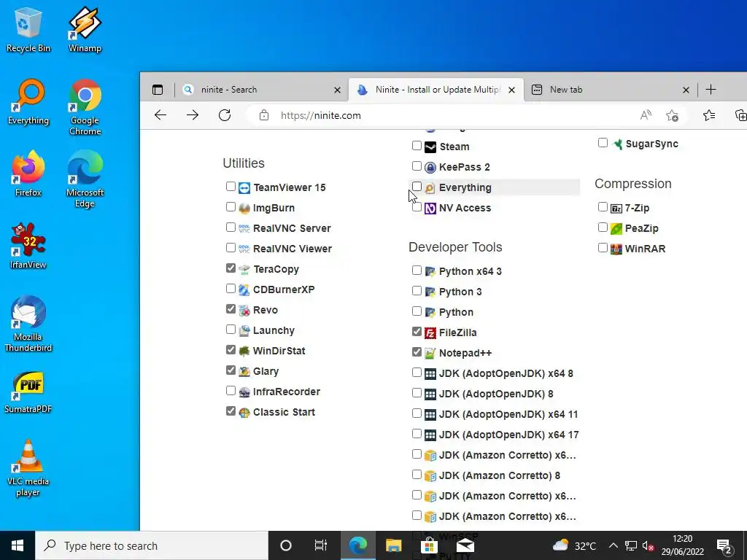Select Mozilla Thunderbird desktop shortcut
747x560 pixels.
point(28,324)
